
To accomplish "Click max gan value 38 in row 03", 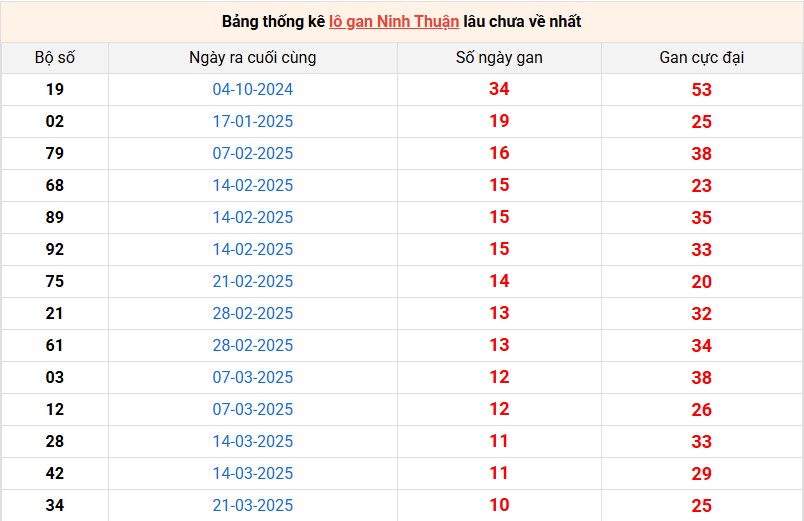I will point(701,378).
